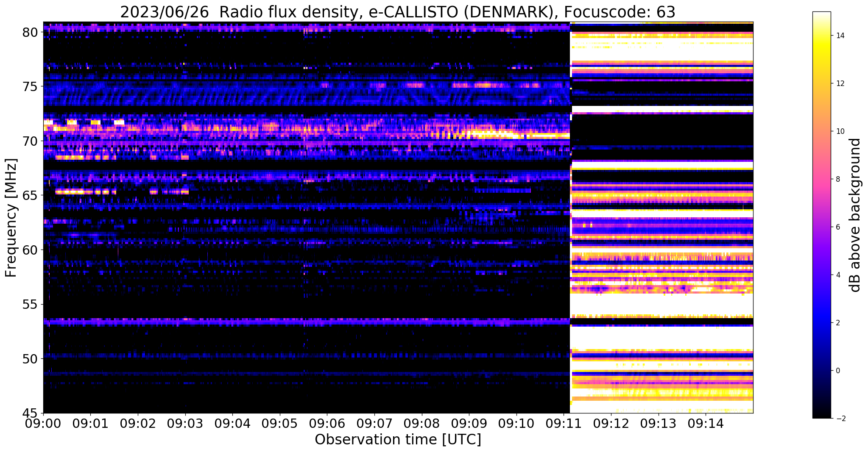Click the 65 MHz frequency tick label
The image size is (868, 452).
(x=30, y=196)
